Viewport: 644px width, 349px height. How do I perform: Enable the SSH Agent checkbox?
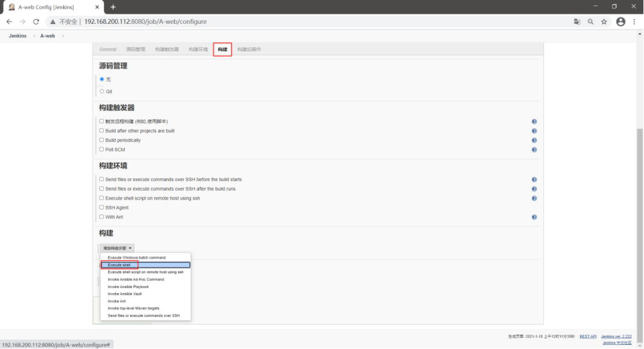(x=102, y=208)
